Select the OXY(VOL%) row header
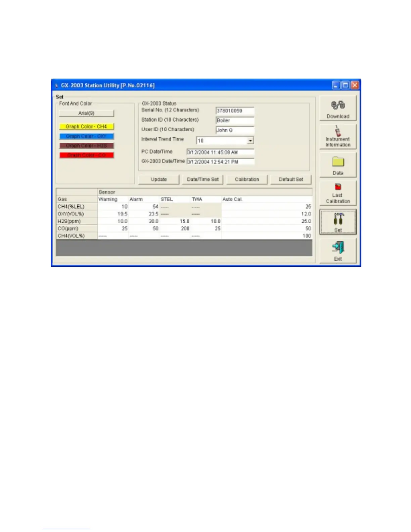The height and width of the screenshot is (532, 411). pos(77,214)
